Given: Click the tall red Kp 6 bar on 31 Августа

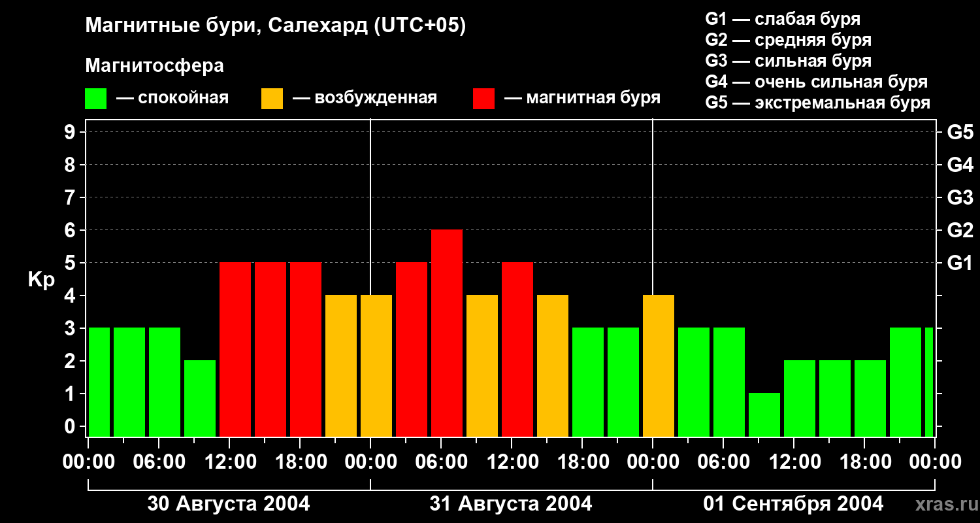Looking at the screenshot, I should point(447,333).
